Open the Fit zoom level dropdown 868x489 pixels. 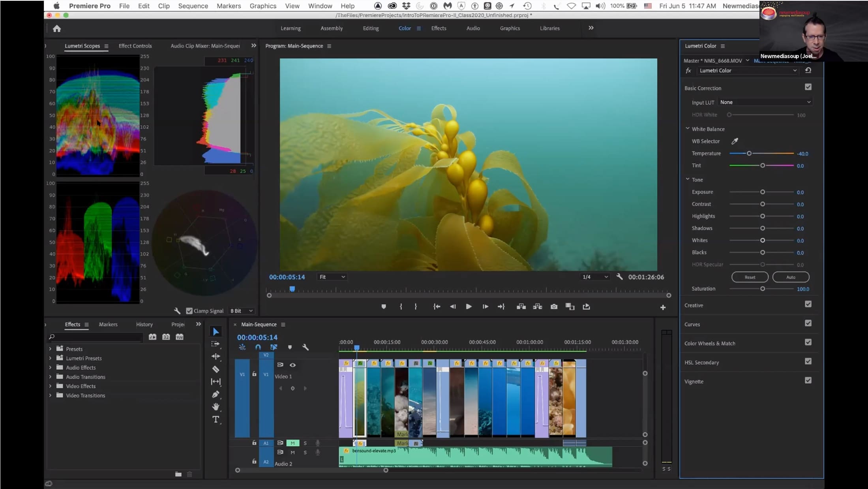click(332, 277)
